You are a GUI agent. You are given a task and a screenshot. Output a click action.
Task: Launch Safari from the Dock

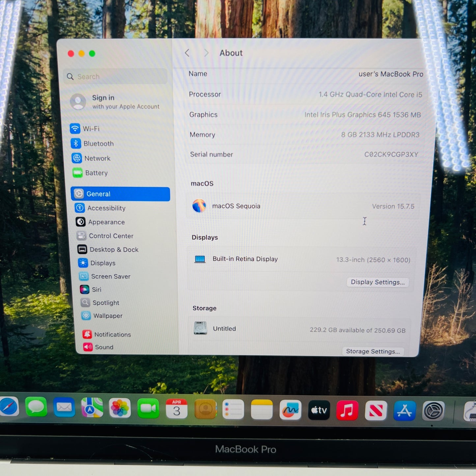click(9, 407)
